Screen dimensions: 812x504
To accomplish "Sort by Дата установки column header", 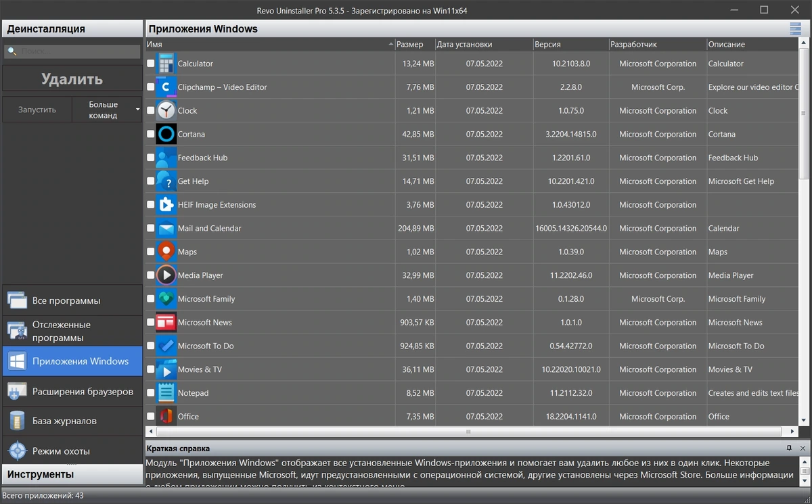I will tap(484, 44).
